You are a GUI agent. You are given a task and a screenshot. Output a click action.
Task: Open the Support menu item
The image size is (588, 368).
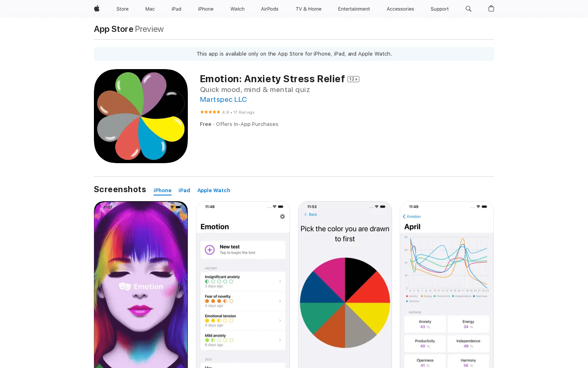coord(439,9)
